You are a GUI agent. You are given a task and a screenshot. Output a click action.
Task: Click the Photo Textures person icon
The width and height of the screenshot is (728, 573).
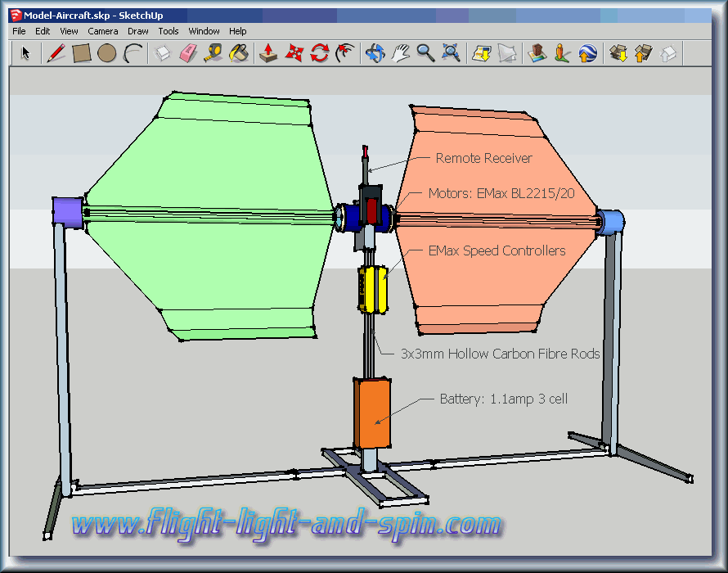click(x=562, y=53)
